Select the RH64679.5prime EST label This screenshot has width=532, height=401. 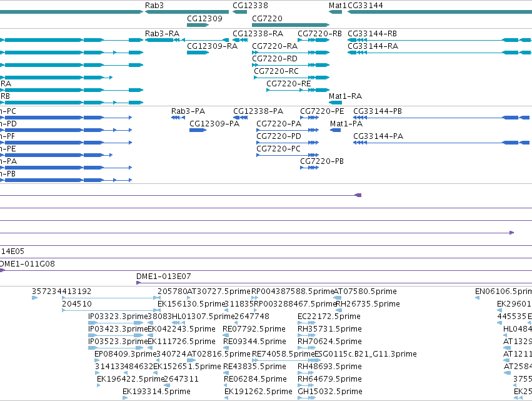[x=330, y=379]
